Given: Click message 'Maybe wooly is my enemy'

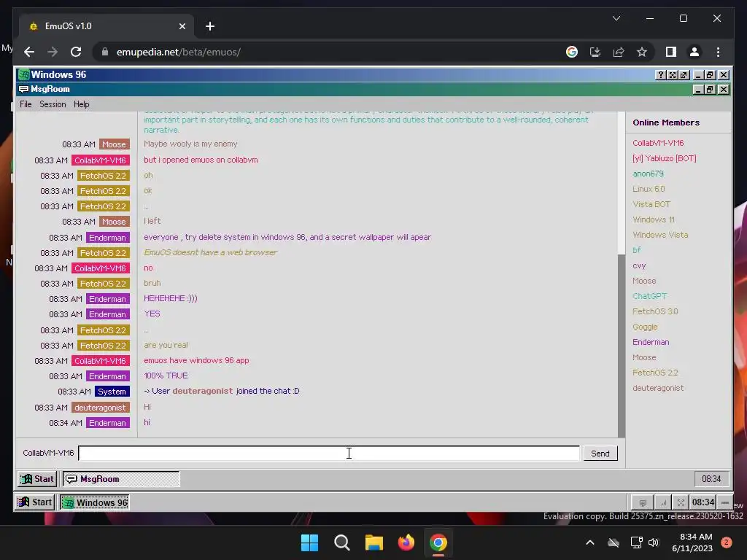Looking at the screenshot, I should pos(190,144).
